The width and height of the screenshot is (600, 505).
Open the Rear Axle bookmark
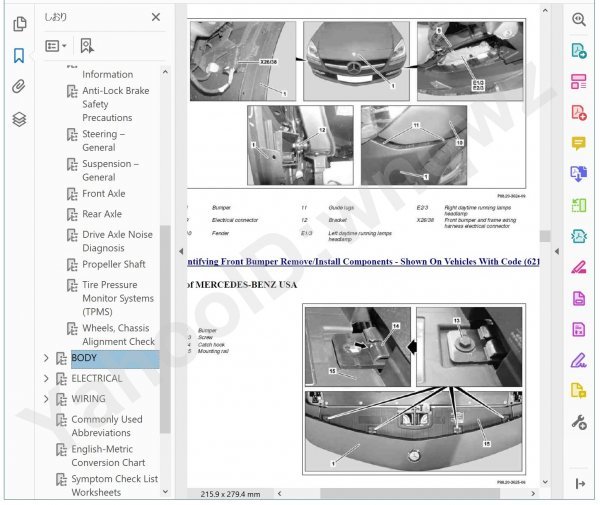tap(102, 214)
